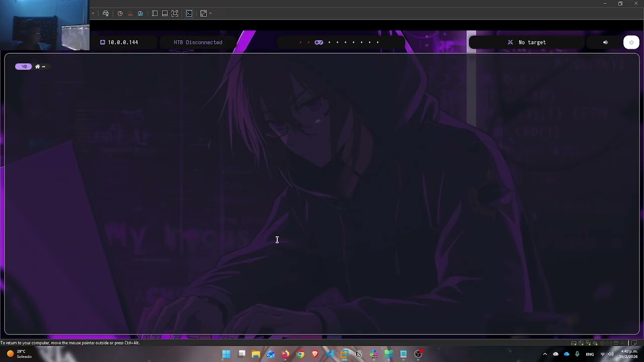This screenshot has width=644, height=362.
Task: Click the HTB Disconnected VPN status
Action: tap(198, 42)
